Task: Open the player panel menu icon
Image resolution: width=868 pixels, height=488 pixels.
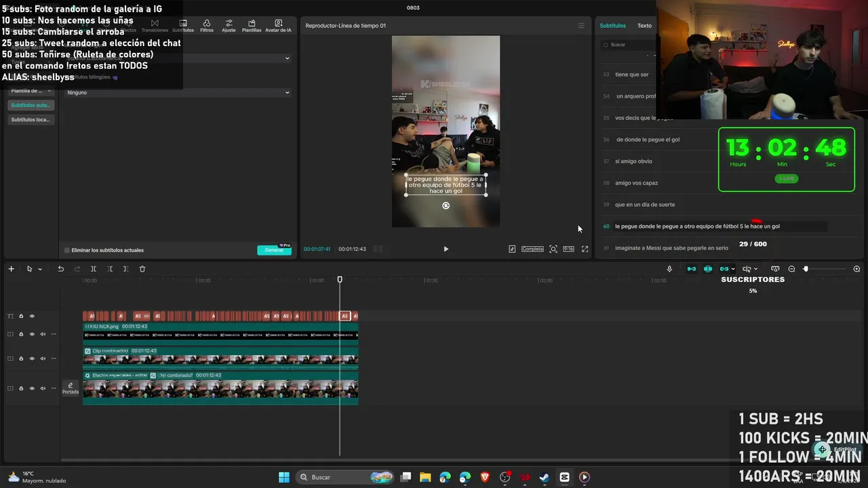Action: (581, 26)
